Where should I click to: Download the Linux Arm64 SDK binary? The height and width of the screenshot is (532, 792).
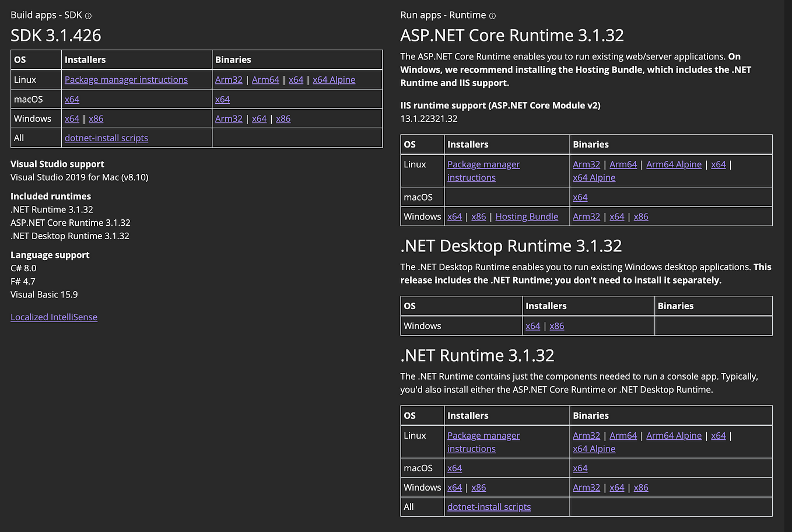point(265,79)
